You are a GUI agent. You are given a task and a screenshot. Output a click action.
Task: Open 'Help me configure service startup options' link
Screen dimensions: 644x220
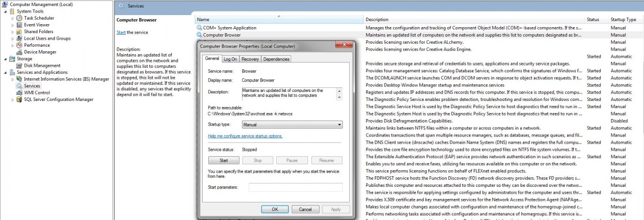point(245,136)
